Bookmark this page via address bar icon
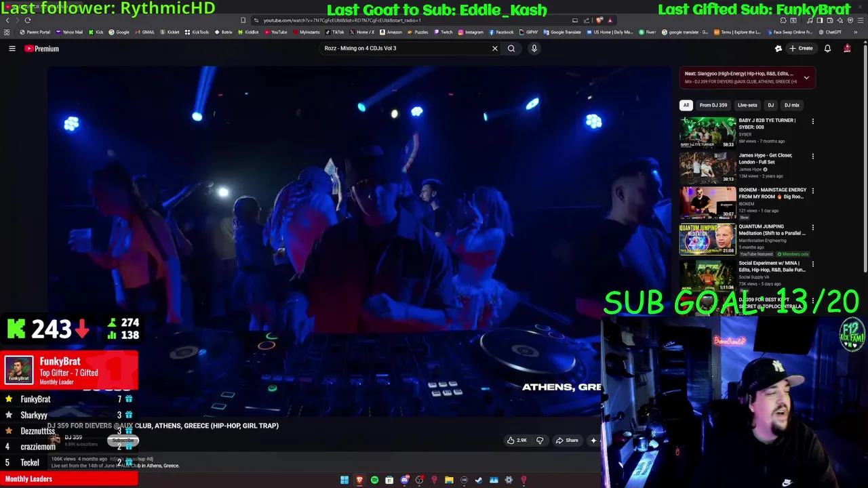The height and width of the screenshot is (488, 868). coord(243,20)
